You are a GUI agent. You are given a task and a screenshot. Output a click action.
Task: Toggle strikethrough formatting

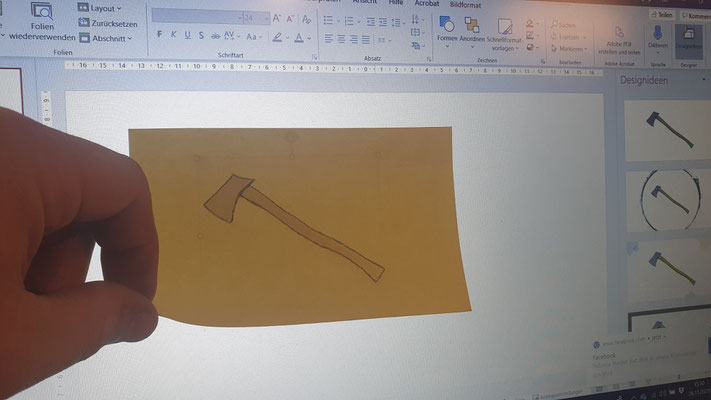[x=215, y=36]
